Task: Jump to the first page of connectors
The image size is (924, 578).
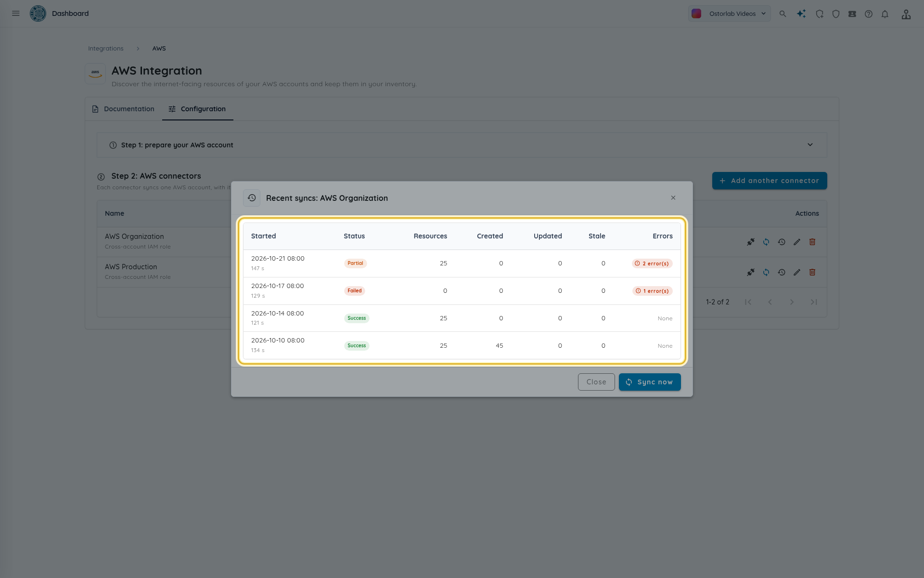Action: point(748,302)
